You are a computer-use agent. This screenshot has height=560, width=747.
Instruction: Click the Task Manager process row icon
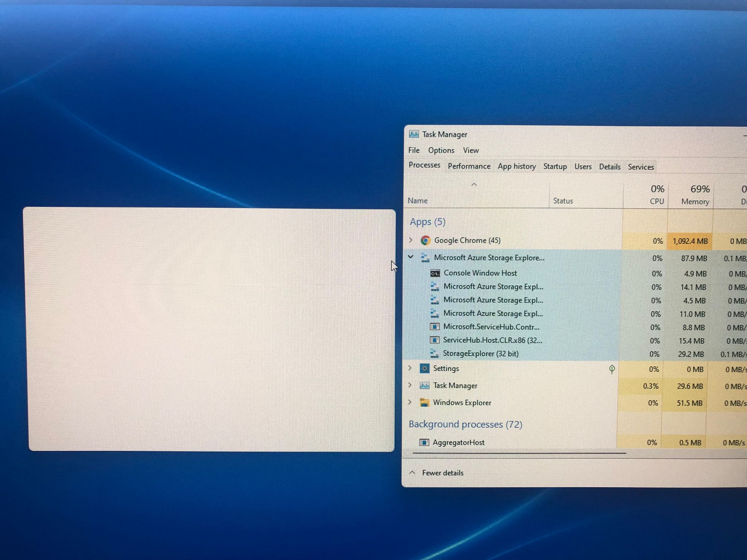point(424,385)
